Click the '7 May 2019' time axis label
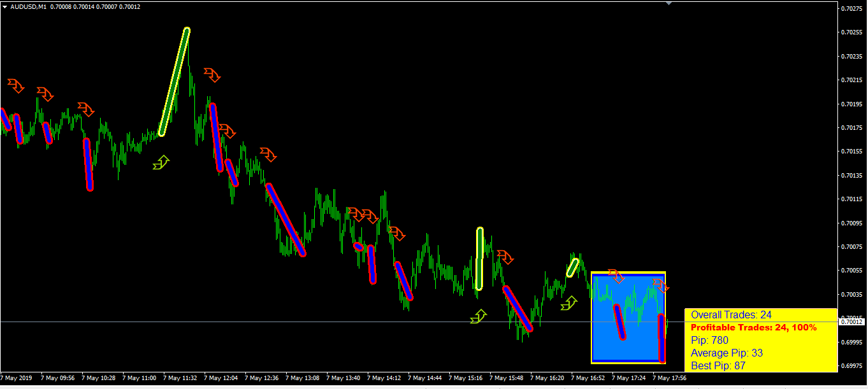 click(x=15, y=378)
